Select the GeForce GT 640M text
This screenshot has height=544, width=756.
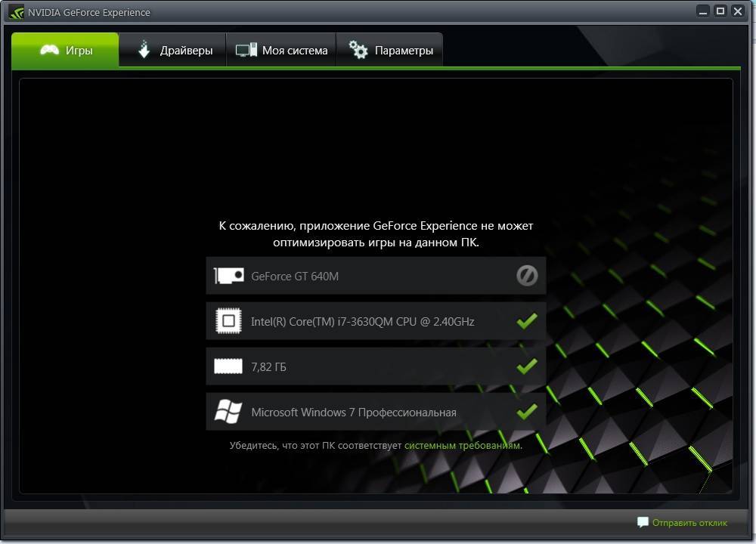click(x=295, y=276)
